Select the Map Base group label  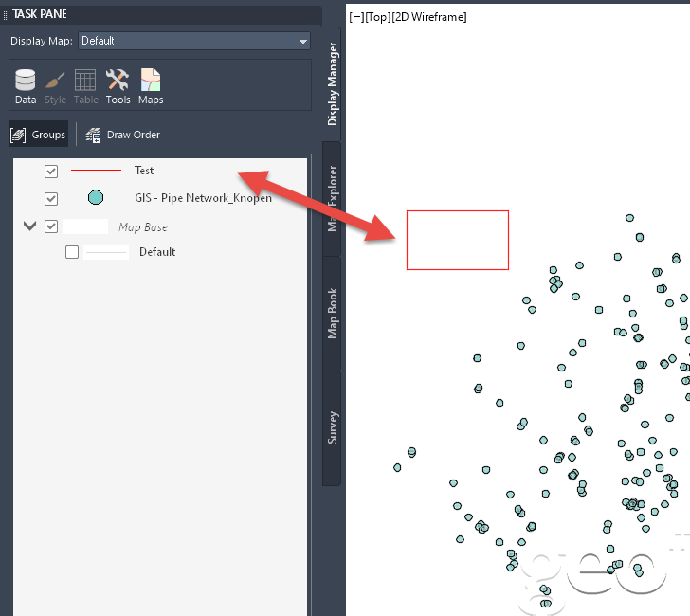[142, 227]
